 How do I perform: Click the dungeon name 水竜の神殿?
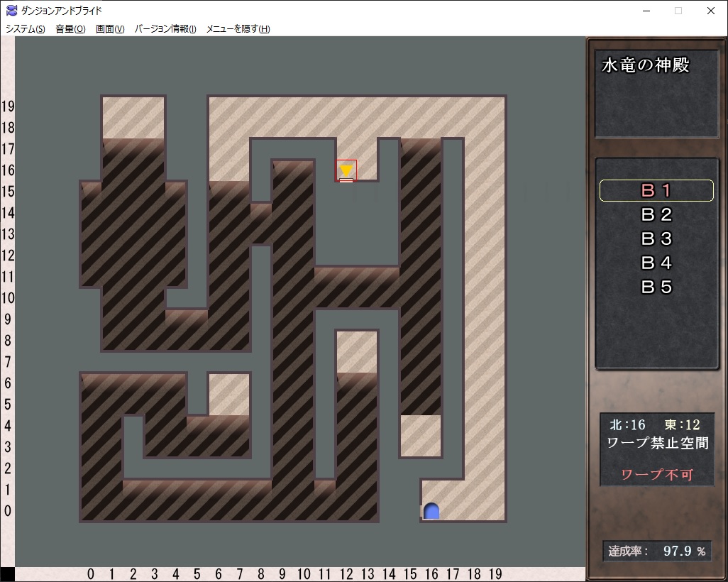(646, 65)
